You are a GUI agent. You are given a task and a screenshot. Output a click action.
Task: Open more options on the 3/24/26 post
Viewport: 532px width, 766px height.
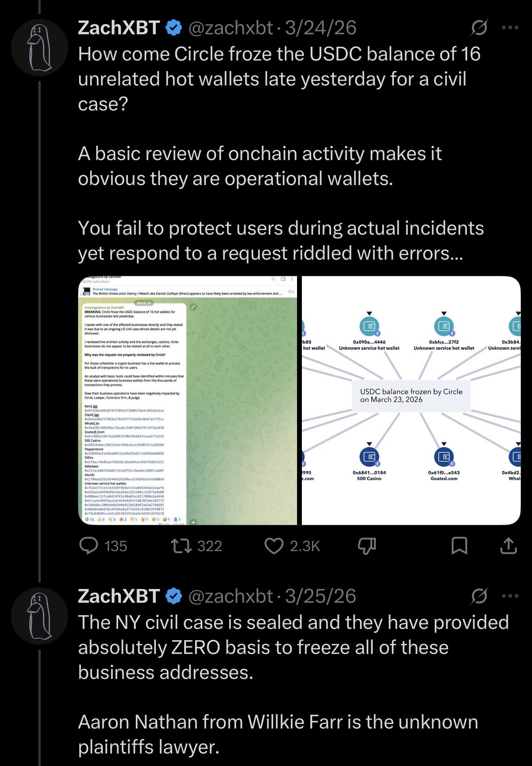pos(510,28)
